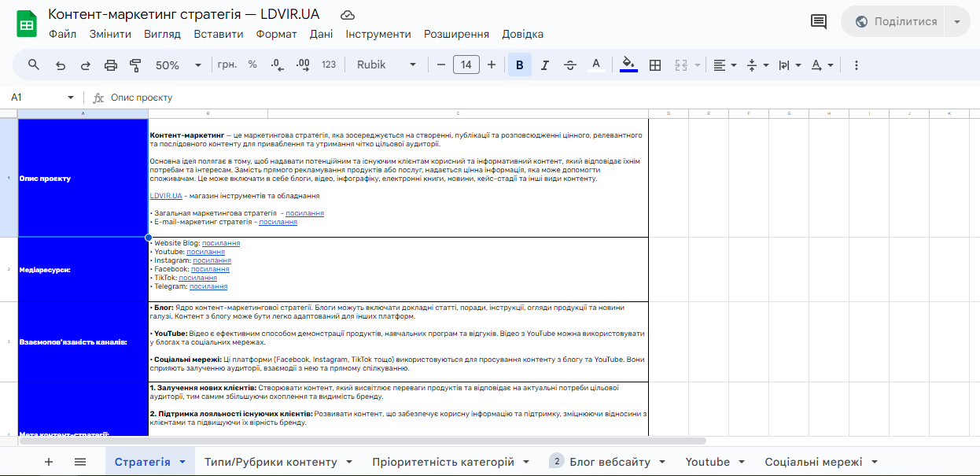Open the text color picker
This screenshot has width=980, height=476.
[x=596, y=65]
